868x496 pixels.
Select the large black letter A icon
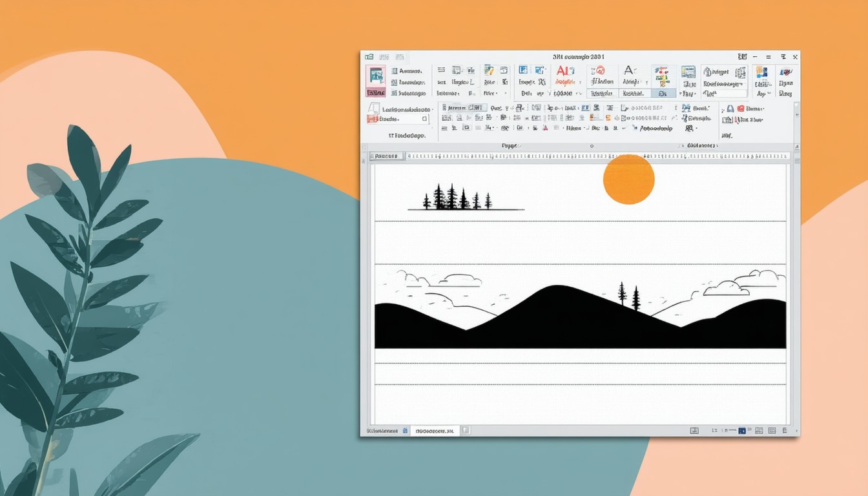point(630,70)
